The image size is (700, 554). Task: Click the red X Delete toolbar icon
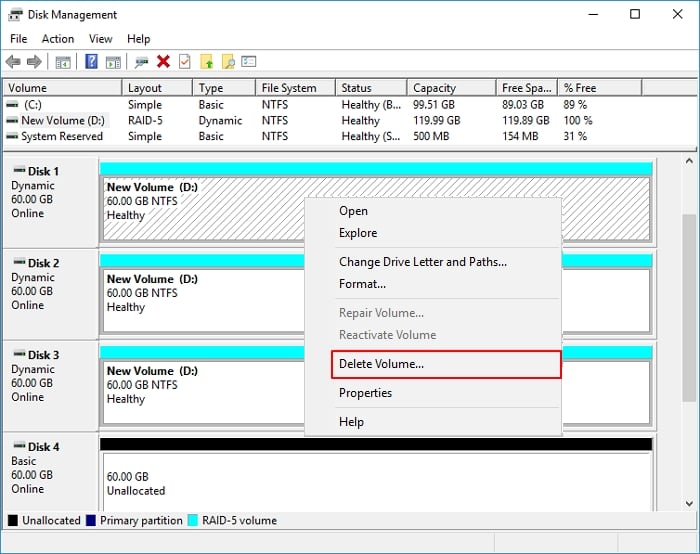163,62
